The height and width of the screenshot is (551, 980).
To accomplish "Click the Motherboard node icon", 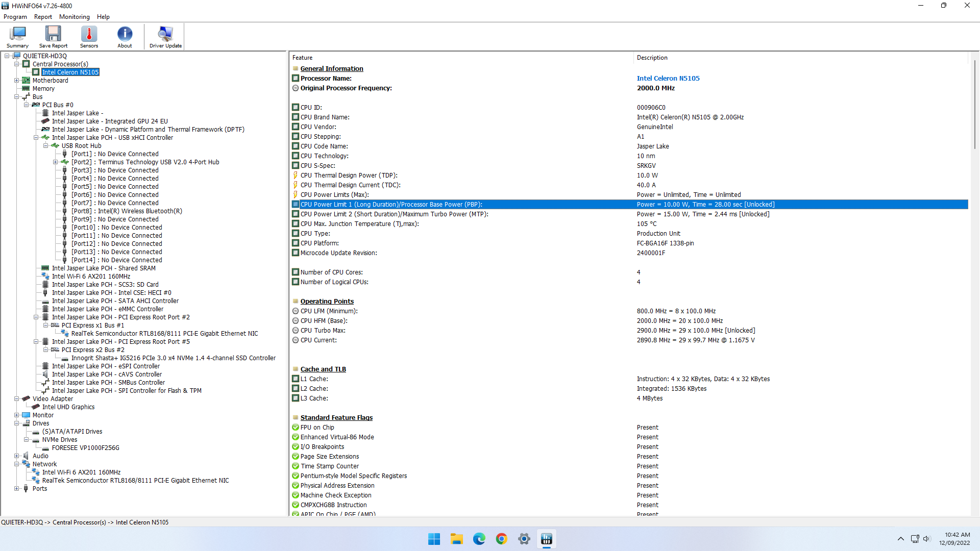I will click(26, 81).
